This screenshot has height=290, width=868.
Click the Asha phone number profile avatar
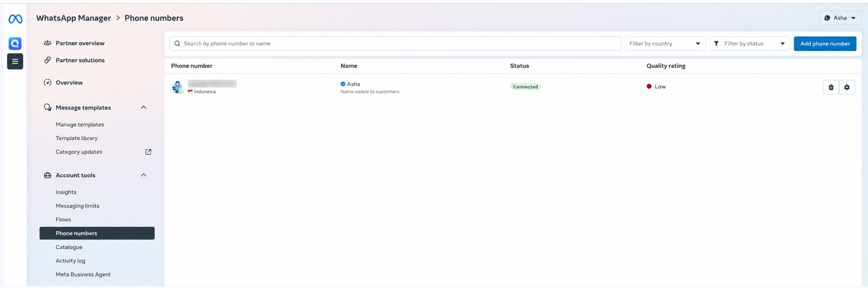point(177,87)
